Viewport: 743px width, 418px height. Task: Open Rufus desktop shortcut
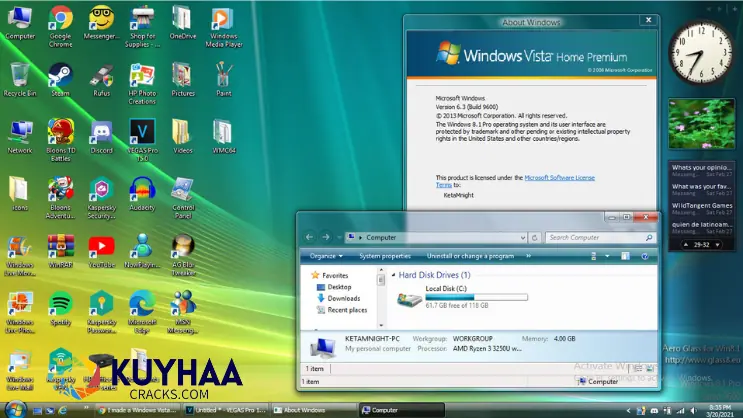[x=100, y=76]
